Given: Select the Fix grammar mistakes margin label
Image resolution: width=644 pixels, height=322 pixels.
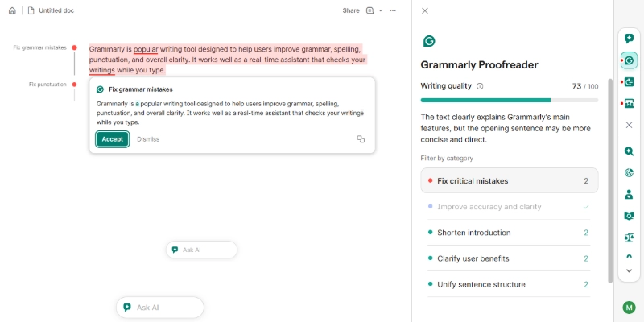Looking at the screenshot, I should click(39, 47).
